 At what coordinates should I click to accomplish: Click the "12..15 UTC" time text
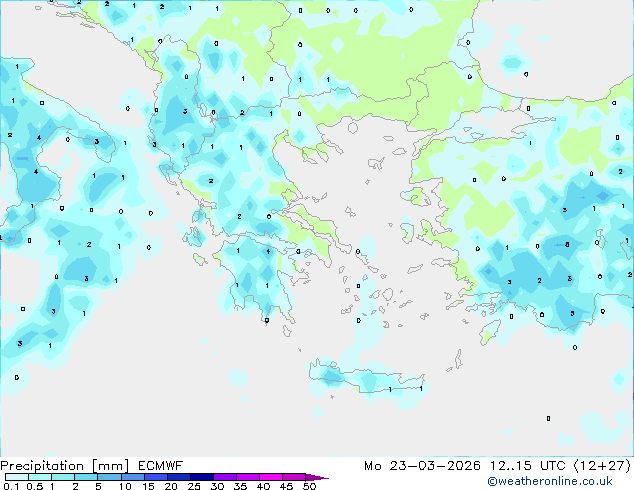pyautogui.click(x=527, y=465)
